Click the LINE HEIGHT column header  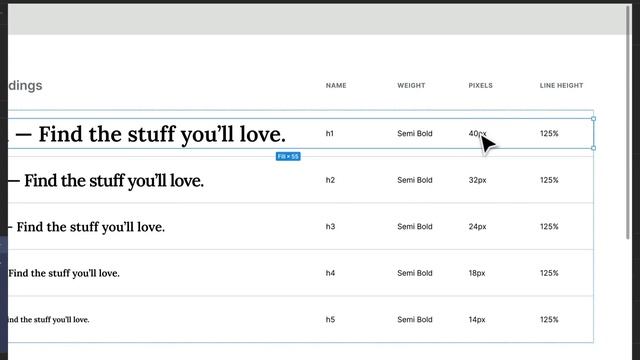561,85
